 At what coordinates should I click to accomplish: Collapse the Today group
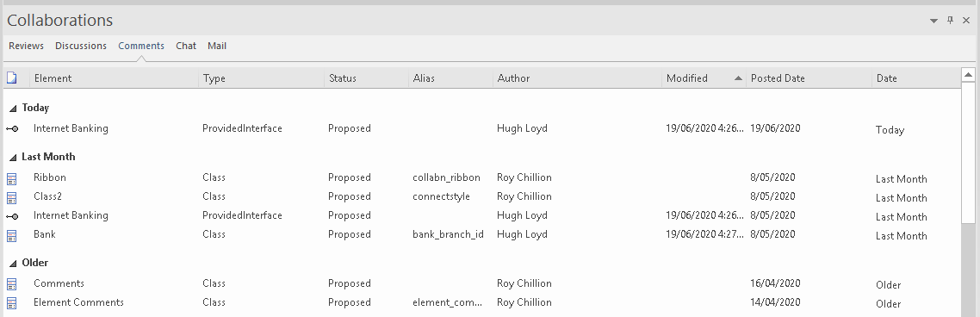[13, 109]
